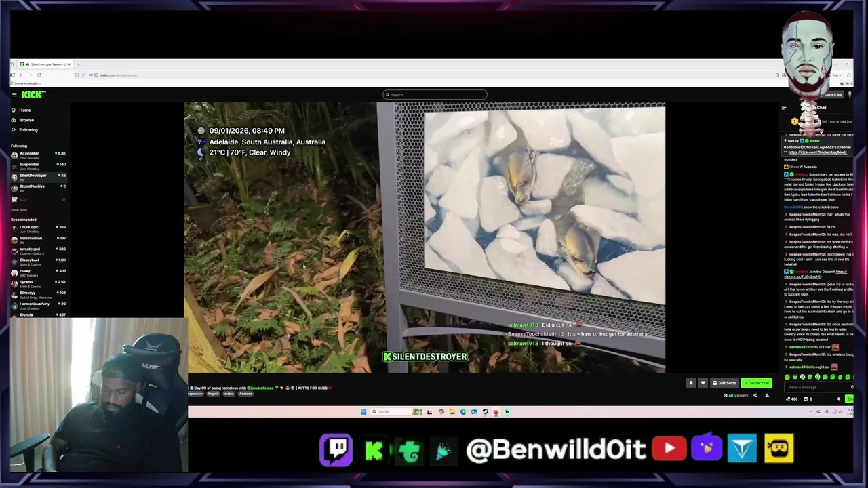Click the arabic stream tag

[229, 394]
